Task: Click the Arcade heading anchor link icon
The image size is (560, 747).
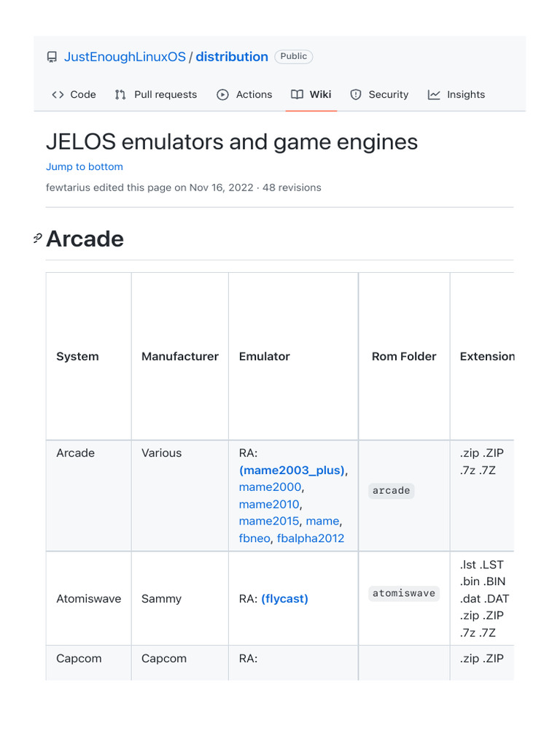Action: (38, 239)
